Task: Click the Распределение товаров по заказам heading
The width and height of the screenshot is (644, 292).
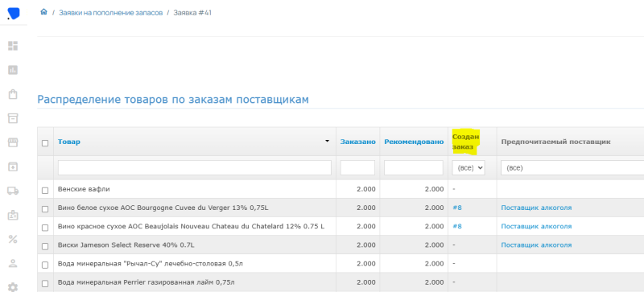Action: coord(173,100)
